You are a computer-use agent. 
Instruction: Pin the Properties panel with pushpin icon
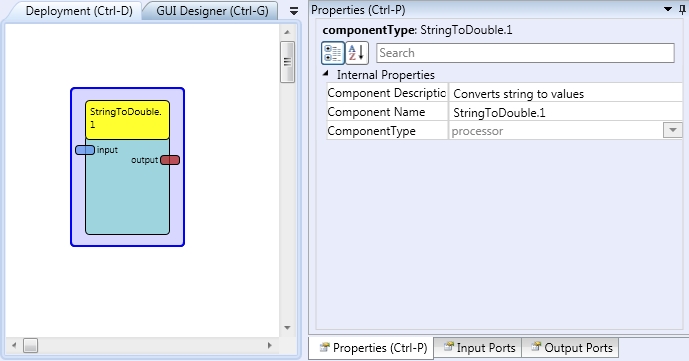coord(682,10)
